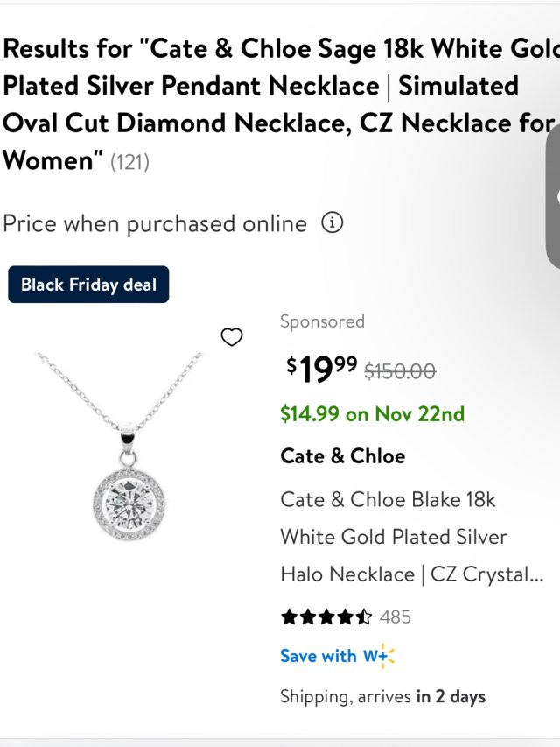Open the 485 reviews count
The image size is (560, 747).
tap(395, 617)
